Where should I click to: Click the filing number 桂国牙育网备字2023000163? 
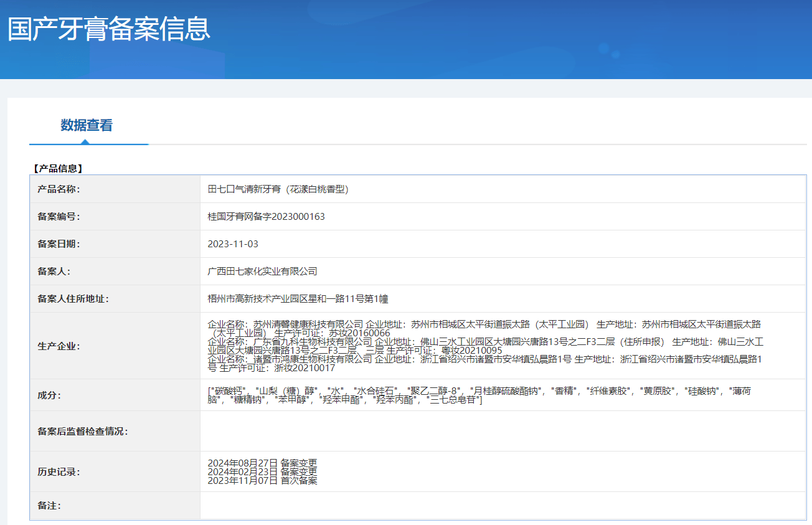pyautogui.click(x=268, y=216)
